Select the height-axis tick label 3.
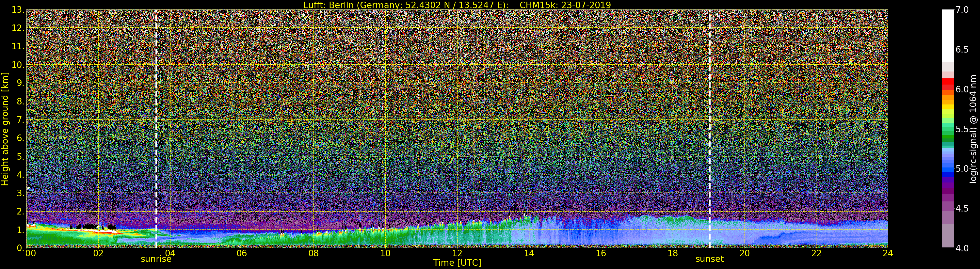 click(x=20, y=193)
